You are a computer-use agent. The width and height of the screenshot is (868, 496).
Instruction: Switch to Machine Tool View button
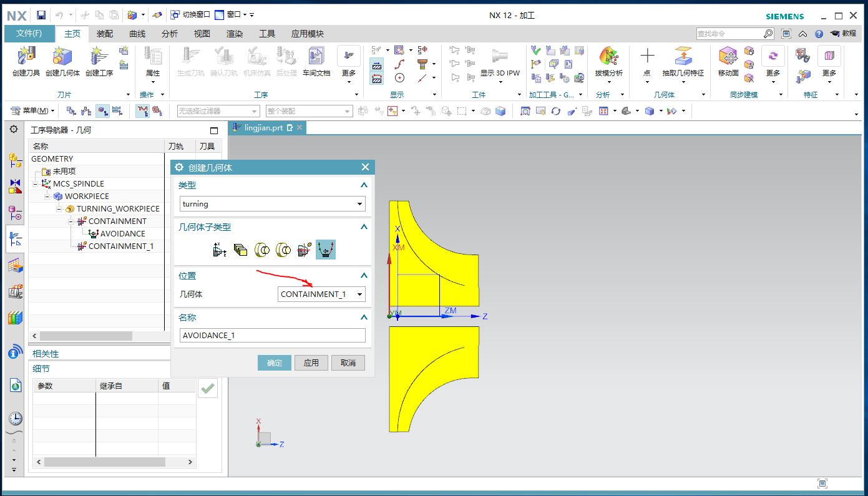[x=86, y=111]
